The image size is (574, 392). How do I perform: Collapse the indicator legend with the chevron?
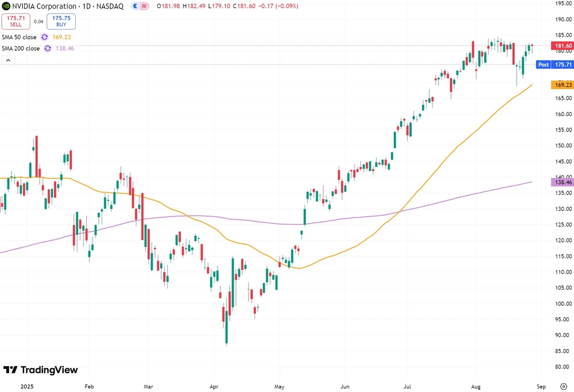7,60
